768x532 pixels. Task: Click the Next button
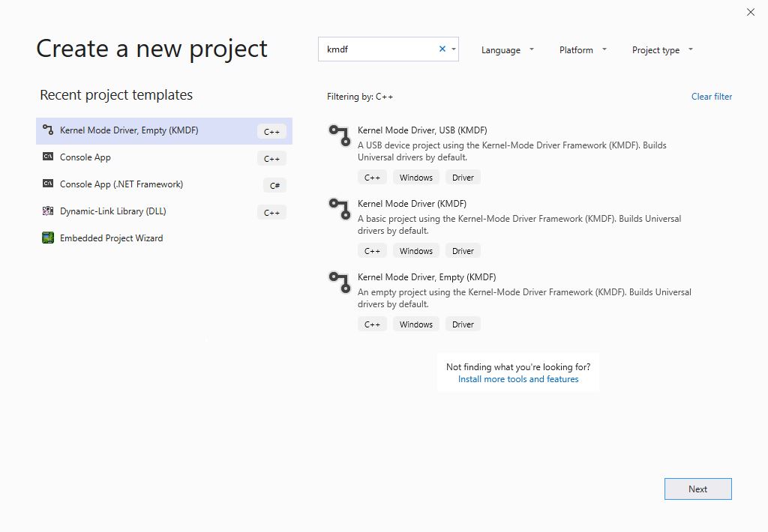point(698,489)
